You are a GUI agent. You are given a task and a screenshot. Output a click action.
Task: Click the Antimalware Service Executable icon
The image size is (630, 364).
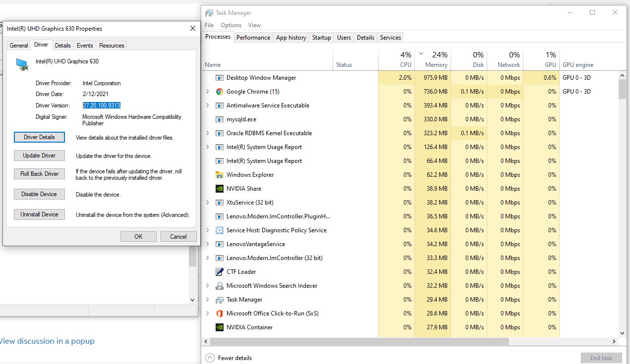pos(220,105)
